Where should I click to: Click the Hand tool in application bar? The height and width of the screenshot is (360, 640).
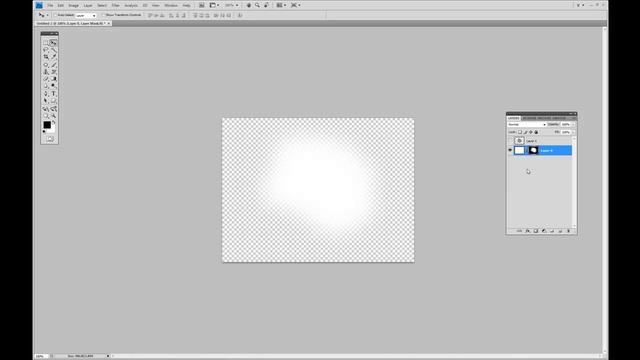(249, 5)
